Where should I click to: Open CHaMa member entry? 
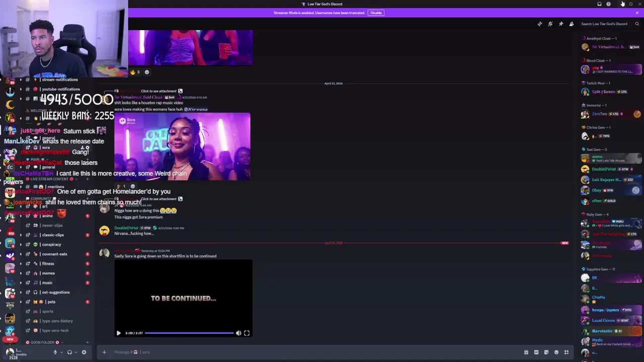click(x=611, y=299)
